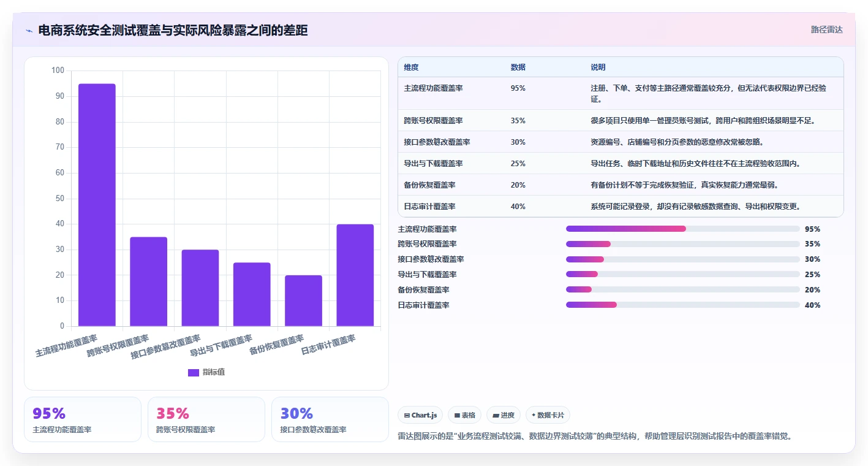Click the description about 单一管理员账号测试

click(x=703, y=121)
